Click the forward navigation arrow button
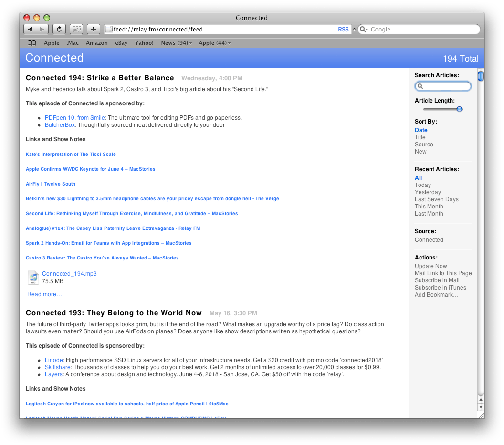This screenshot has height=445, width=504. point(42,29)
